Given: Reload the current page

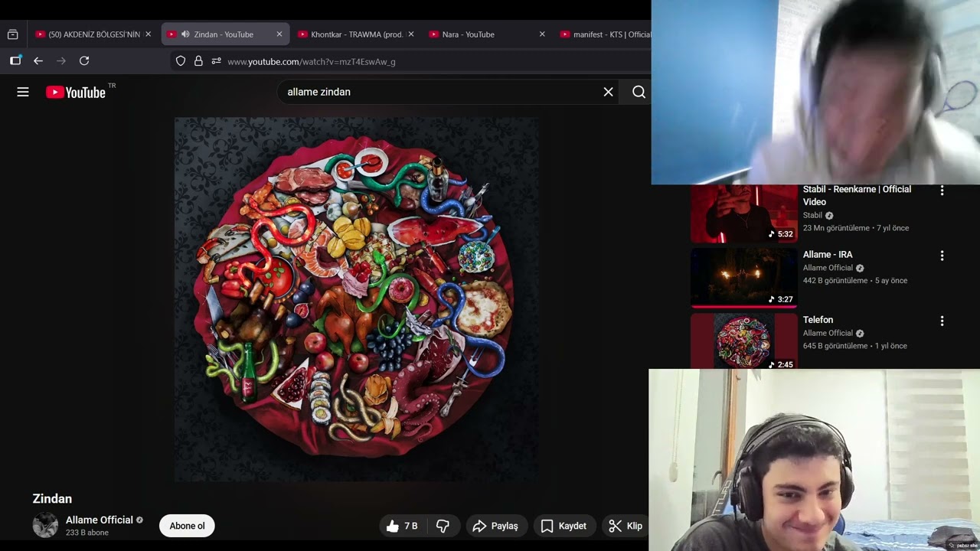Looking at the screenshot, I should coord(84,61).
